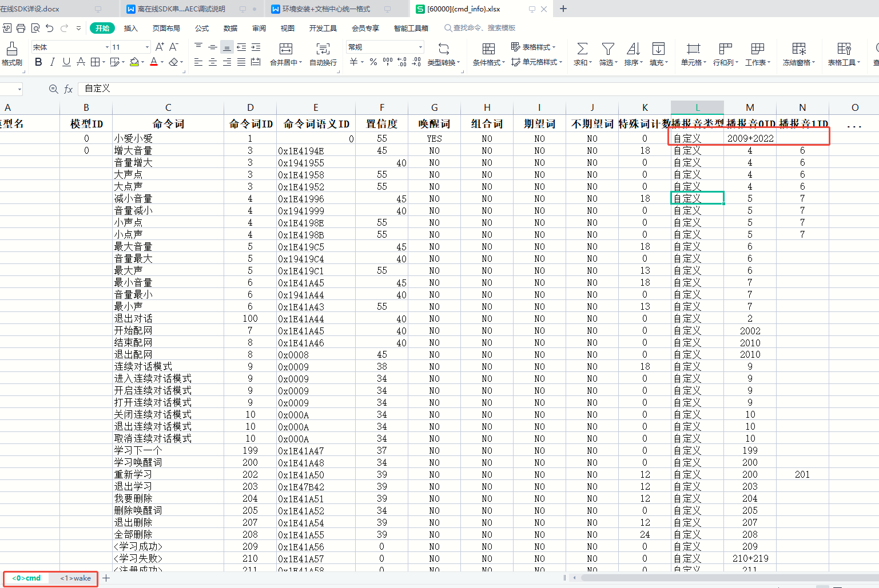Click the add new sheet plus button
Viewport: 879px width, 588px height.
(106, 578)
